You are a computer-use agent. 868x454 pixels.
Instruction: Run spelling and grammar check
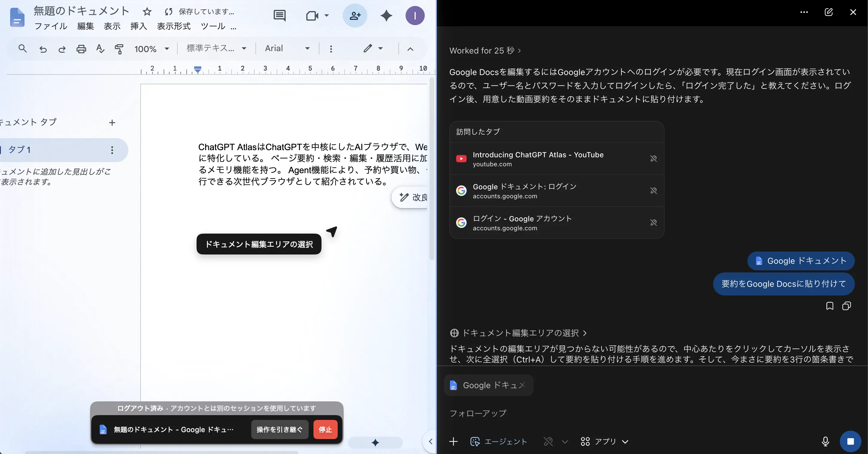[100, 49]
